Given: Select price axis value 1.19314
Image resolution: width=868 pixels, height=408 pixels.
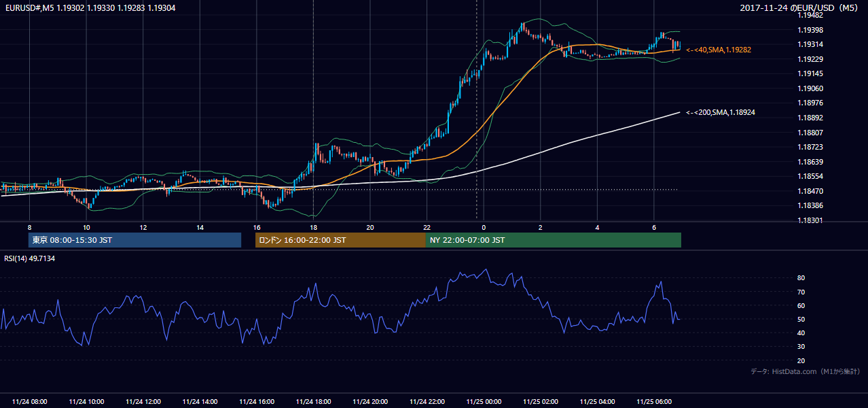Looking at the screenshot, I should [x=810, y=44].
